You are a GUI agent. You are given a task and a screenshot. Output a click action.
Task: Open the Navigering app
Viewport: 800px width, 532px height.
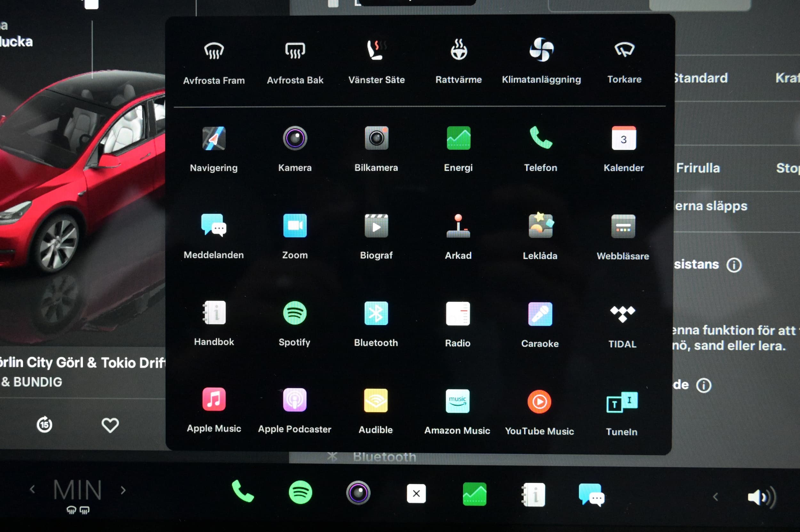click(x=214, y=149)
